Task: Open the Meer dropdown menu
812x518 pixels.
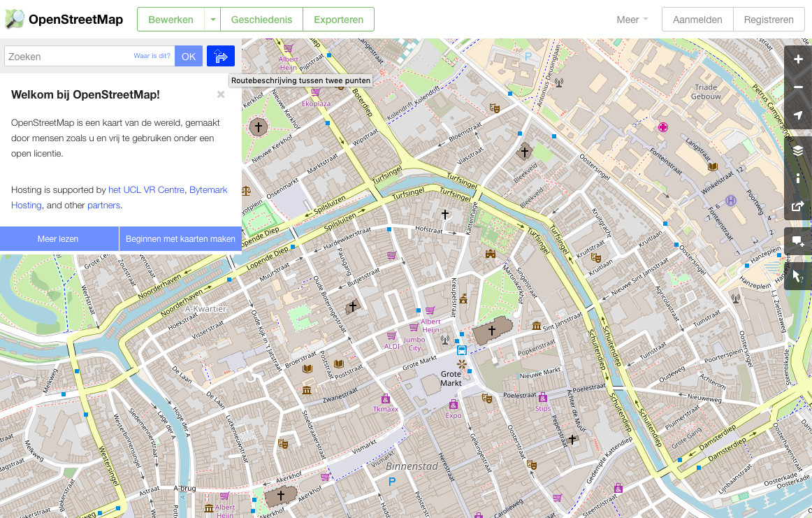Action: 632,20
